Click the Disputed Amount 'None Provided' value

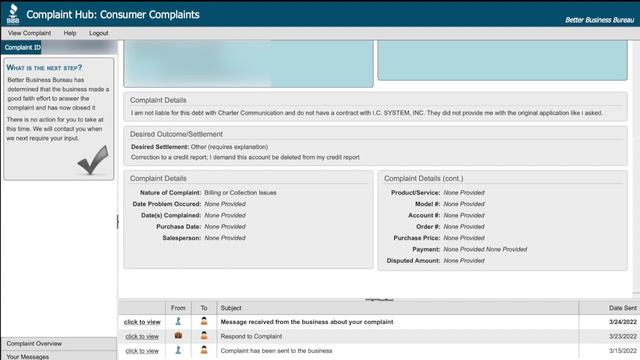(x=464, y=260)
